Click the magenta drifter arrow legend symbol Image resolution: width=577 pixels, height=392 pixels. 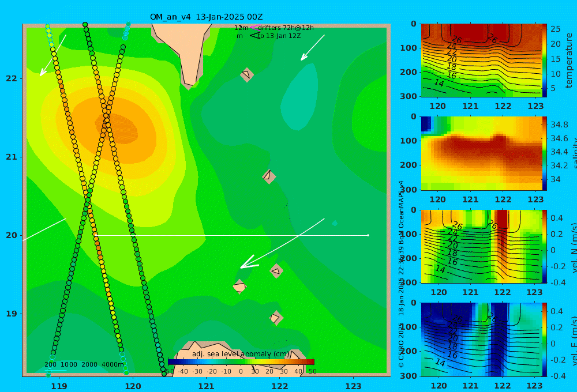255,27
